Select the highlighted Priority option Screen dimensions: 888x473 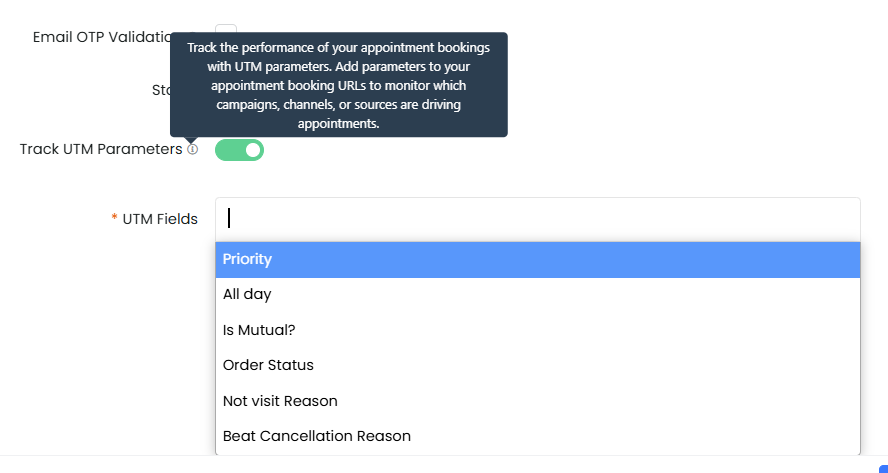coord(537,259)
